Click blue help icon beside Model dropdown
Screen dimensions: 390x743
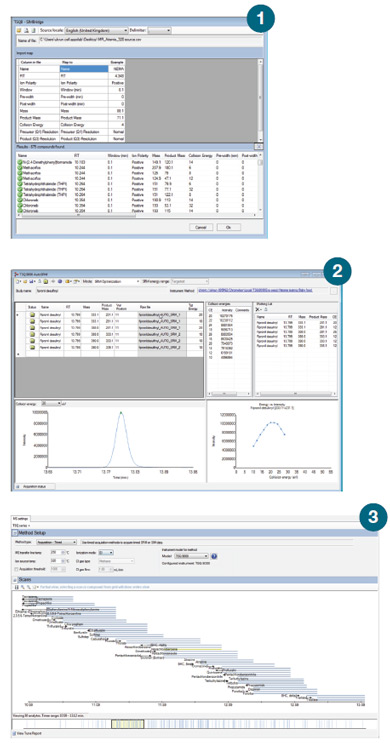pos(214,555)
